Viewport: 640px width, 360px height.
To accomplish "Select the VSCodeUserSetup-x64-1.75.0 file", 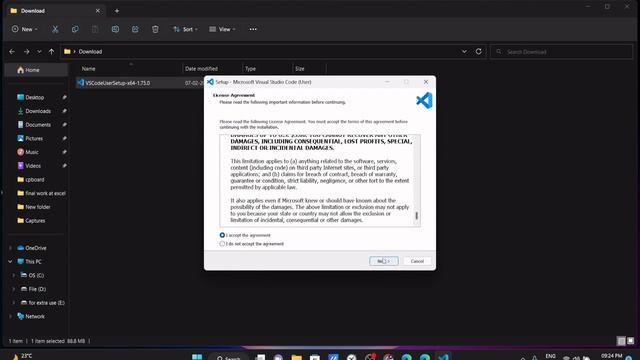I will pyautogui.click(x=118, y=83).
